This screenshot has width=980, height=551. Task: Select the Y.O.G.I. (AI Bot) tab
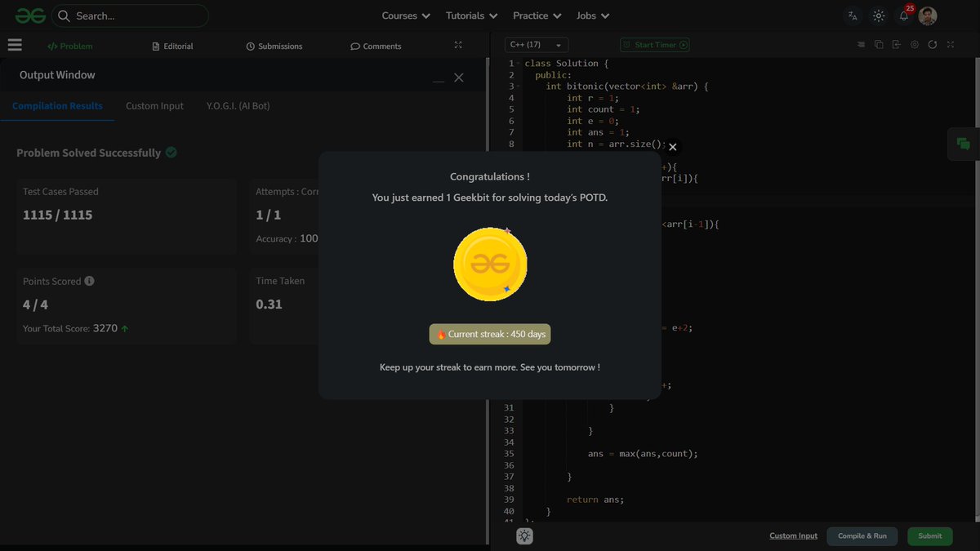coord(238,106)
